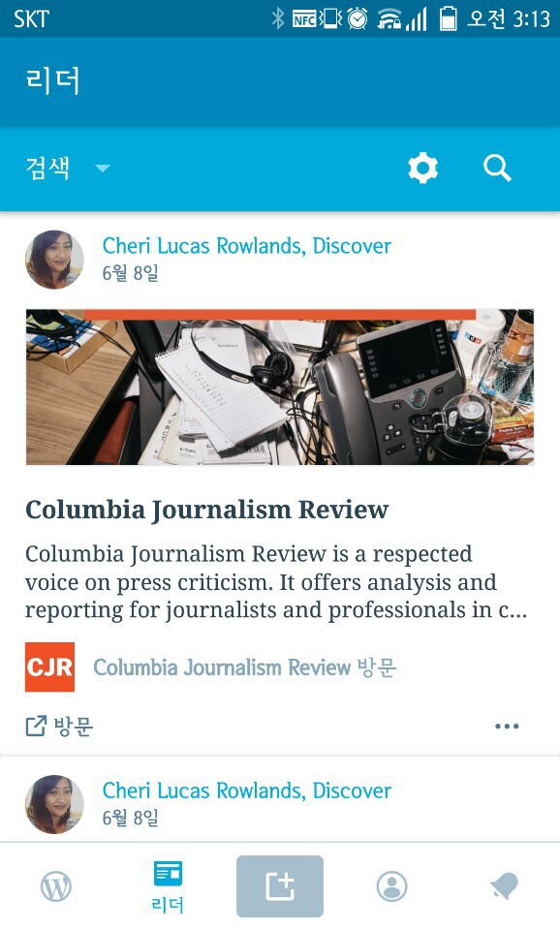Open the Me profile tab icon
The height and width of the screenshot is (930, 560).
coord(391,886)
